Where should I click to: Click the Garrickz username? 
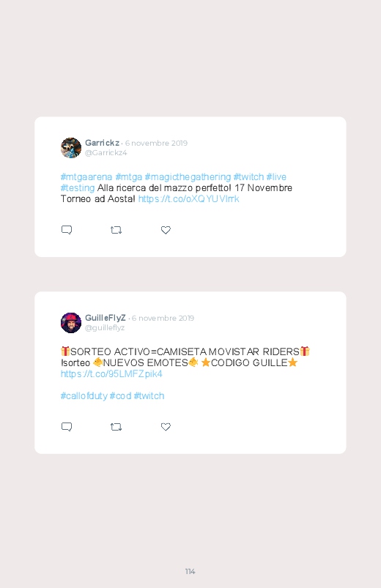coord(102,143)
